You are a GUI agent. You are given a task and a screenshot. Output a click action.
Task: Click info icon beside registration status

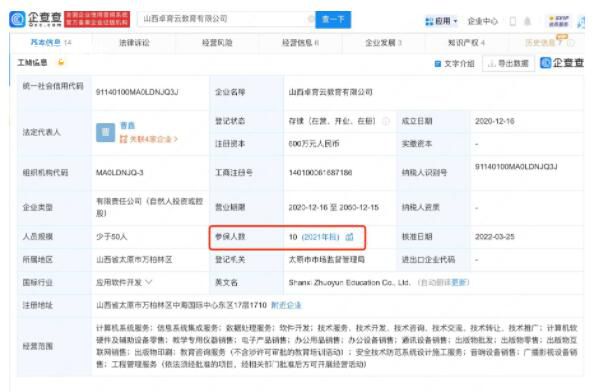386,121
